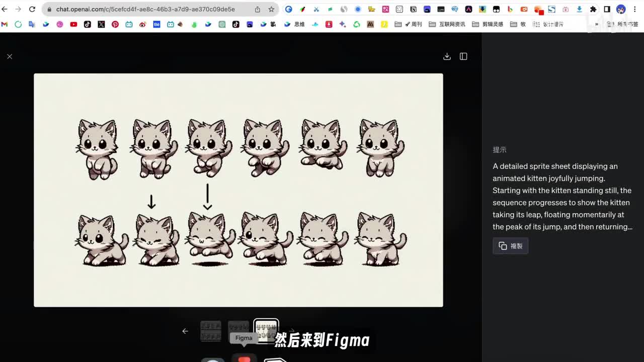Expand hidden bookmarks with the chevron
The height and width of the screenshot is (362, 644).
point(597,24)
